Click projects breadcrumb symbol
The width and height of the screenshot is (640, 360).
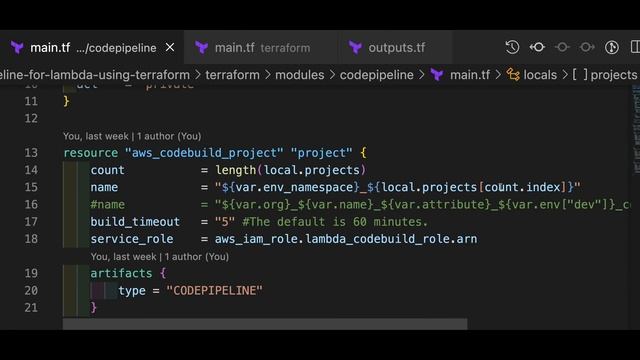pyautogui.click(x=613, y=75)
